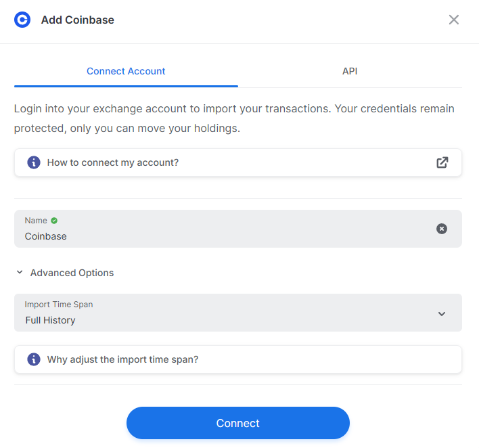479x448 pixels.
Task: Open the Import Time Span dropdown
Action: [238, 313]
